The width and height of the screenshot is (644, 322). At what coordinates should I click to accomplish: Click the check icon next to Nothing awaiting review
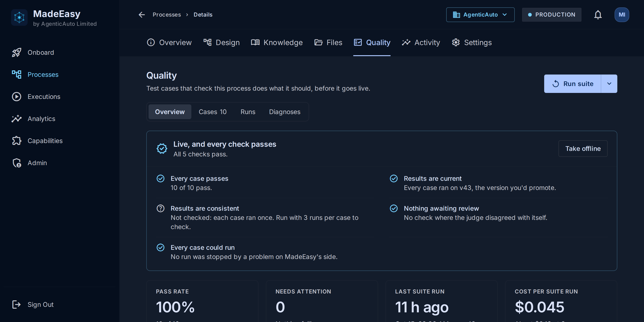click(x=394, y=209)
